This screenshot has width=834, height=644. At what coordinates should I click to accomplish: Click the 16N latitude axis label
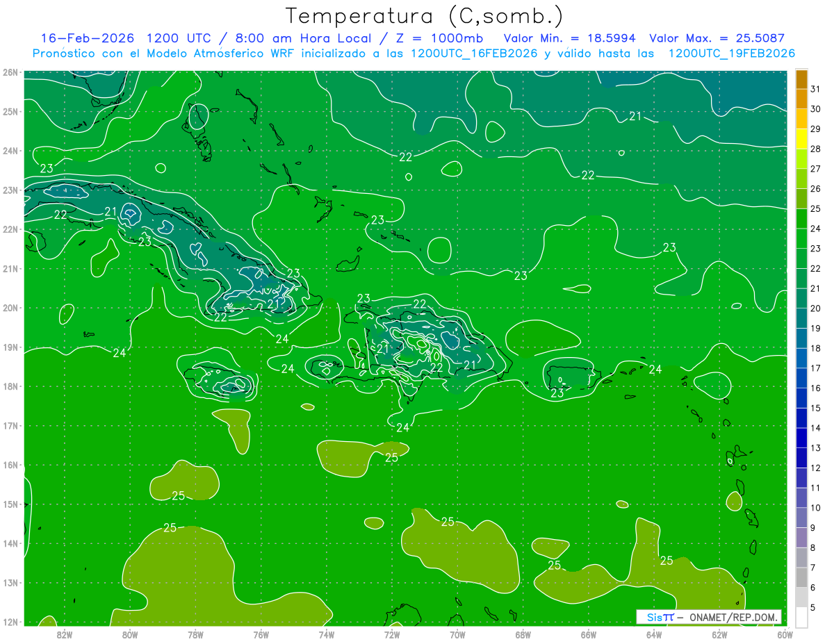[x=10, y=465]
